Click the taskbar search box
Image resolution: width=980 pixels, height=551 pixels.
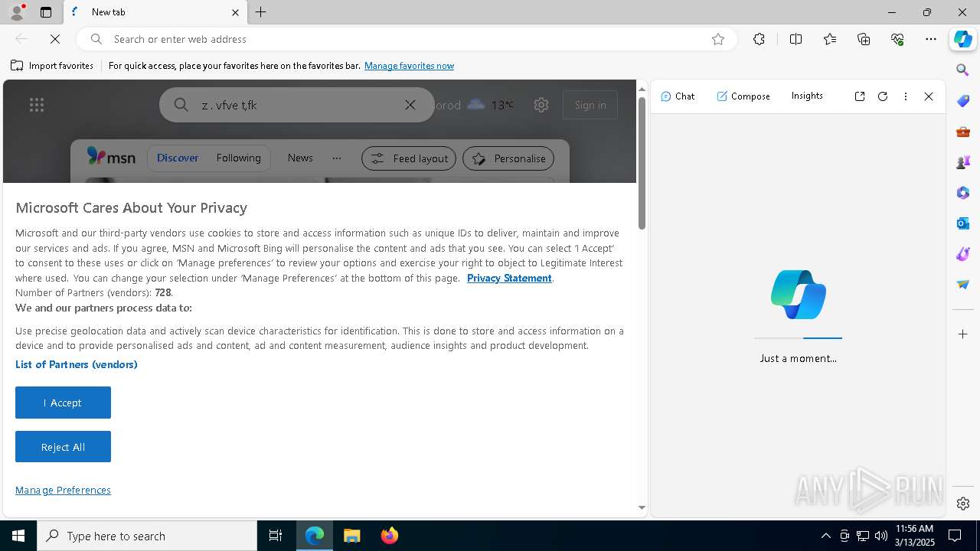(x=147, y=536)
